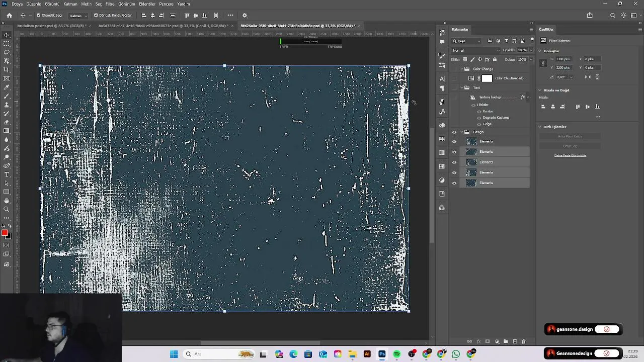Select the Gradient tool

[7, 131]
